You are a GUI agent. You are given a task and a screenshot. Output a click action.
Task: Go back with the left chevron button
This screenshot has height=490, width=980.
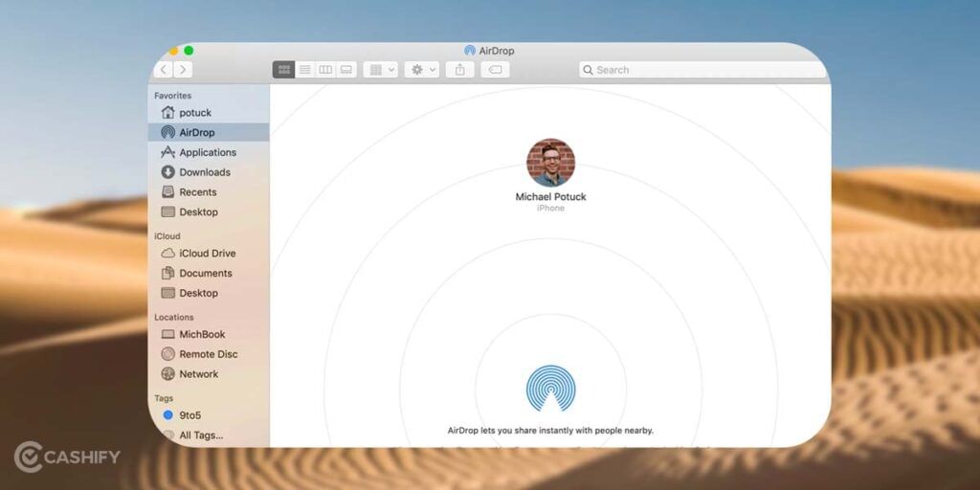tap(164, 69)
